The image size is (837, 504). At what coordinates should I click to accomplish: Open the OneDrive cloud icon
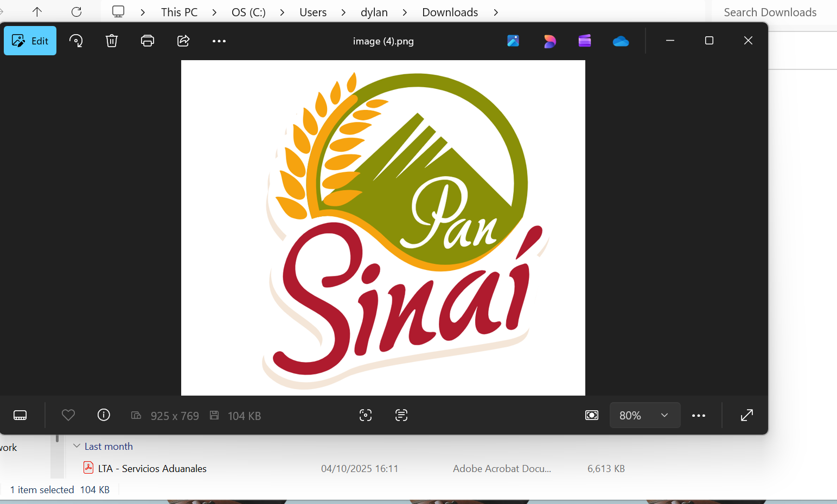point(621,41)
